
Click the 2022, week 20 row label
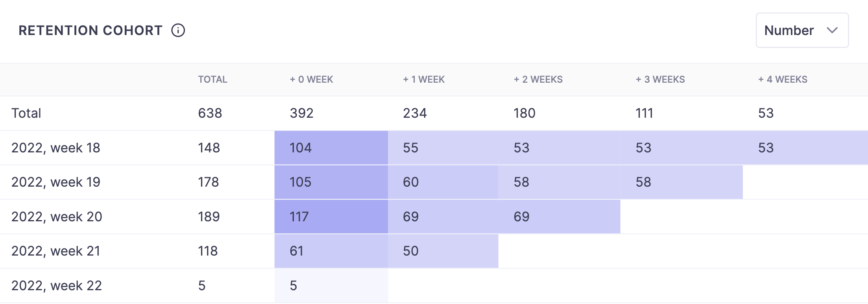point(56,216)
